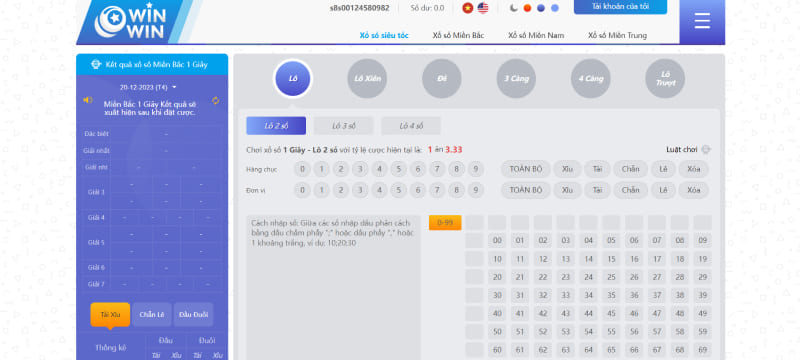The width and height of the screenshot is (800, 360).
Task: Toggle digit 0 in Hàng chục row
Action: (302, 169)
